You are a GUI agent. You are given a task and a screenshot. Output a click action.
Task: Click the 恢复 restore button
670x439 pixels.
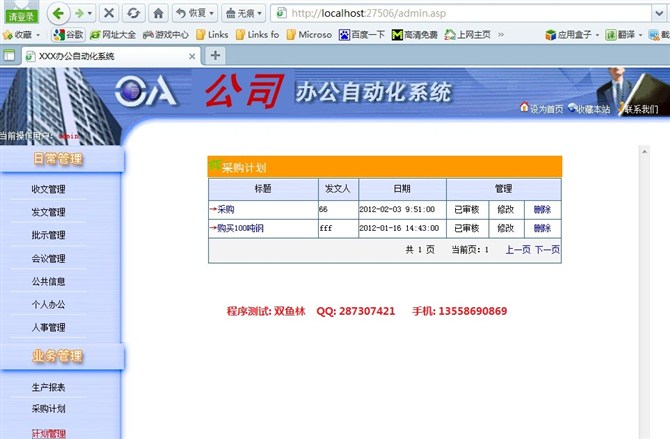pyautogui.click(x=195, y=14)
